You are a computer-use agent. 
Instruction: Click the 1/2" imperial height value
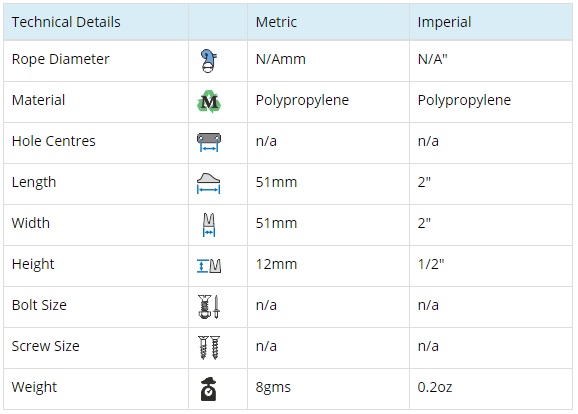[431, 264]
